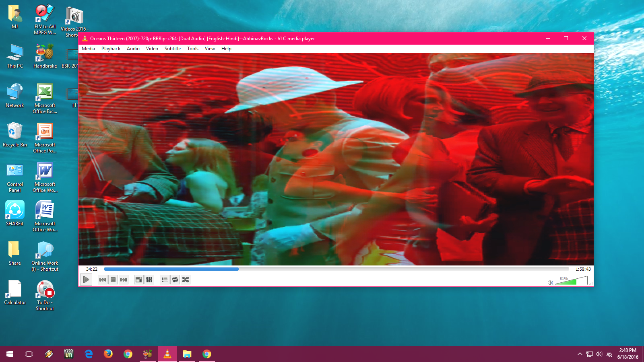Open the Playback menu
The height and width of the screenshot is (362, 644).
pyautogui.click(x=111, y=49)
